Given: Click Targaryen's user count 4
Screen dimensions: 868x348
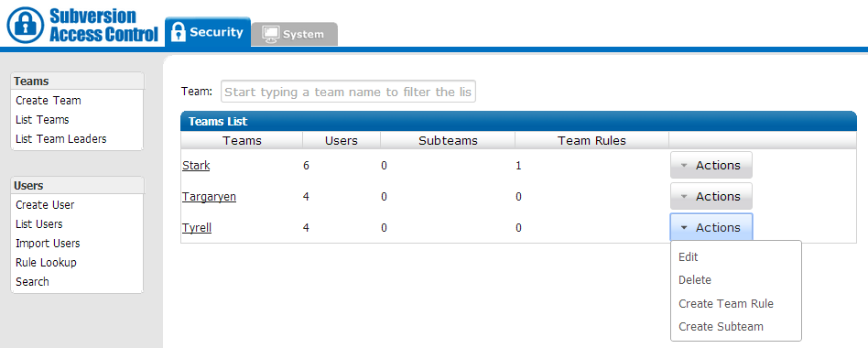Looking at the screenshot, I should (x=306, y=196).
